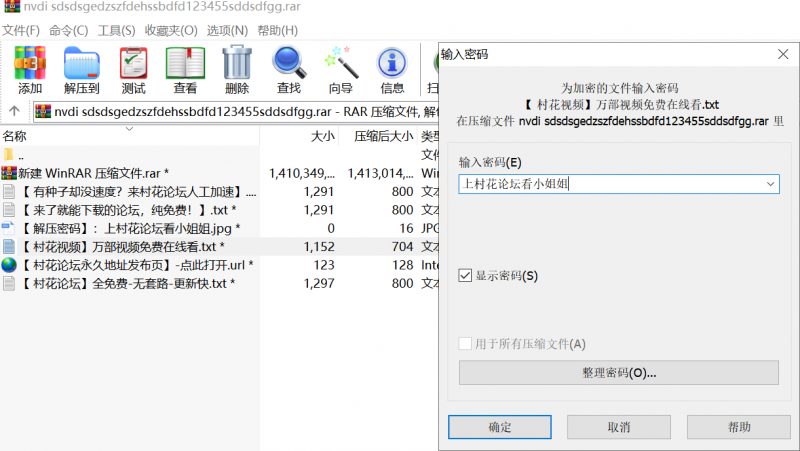800x451 pixels.
Task: Click packed size 704 value
Action: click(x=402, y=246)
